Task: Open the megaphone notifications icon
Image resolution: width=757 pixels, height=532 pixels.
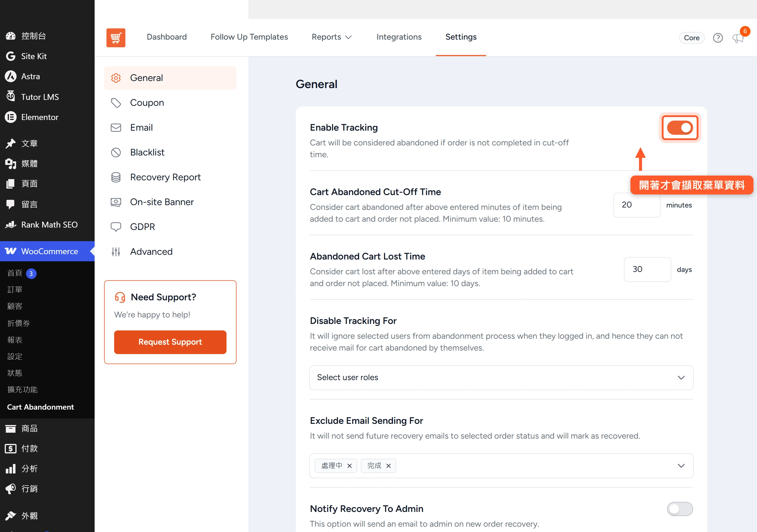Action: coord(738,38)
